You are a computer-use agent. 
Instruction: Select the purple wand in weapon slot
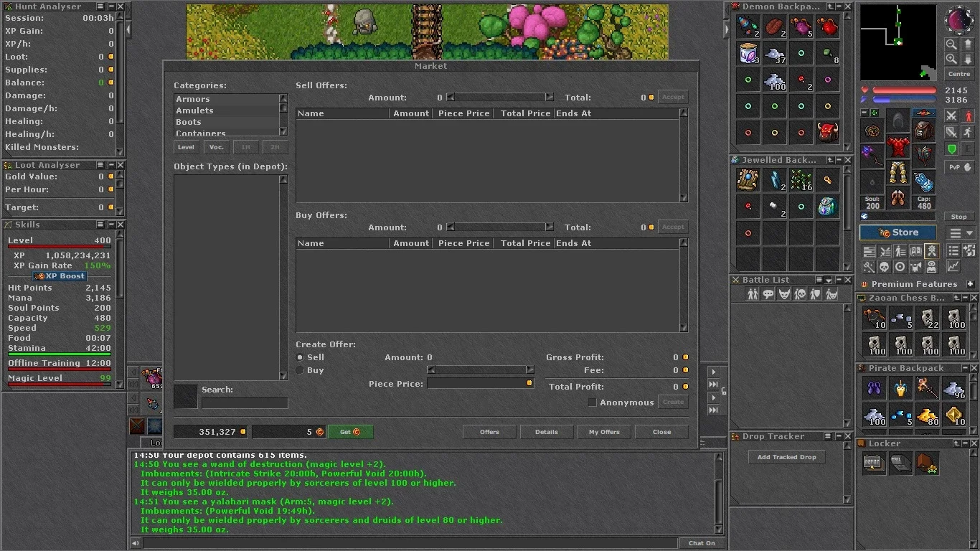click(x=872, y=155)
